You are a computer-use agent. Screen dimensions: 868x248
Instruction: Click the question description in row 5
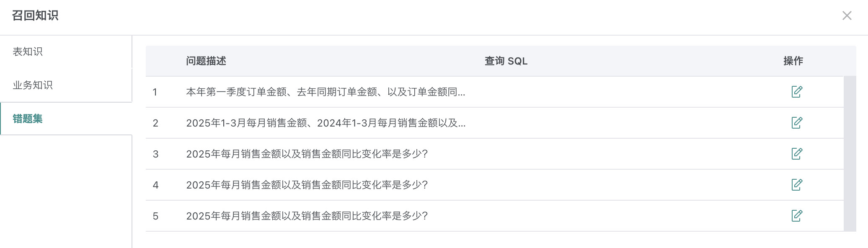click(307, 216)
